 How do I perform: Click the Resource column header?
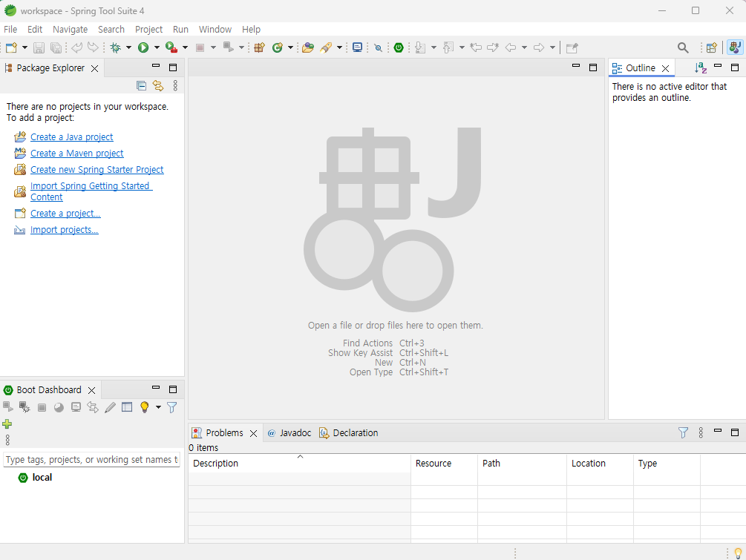[x=444, y=463]
